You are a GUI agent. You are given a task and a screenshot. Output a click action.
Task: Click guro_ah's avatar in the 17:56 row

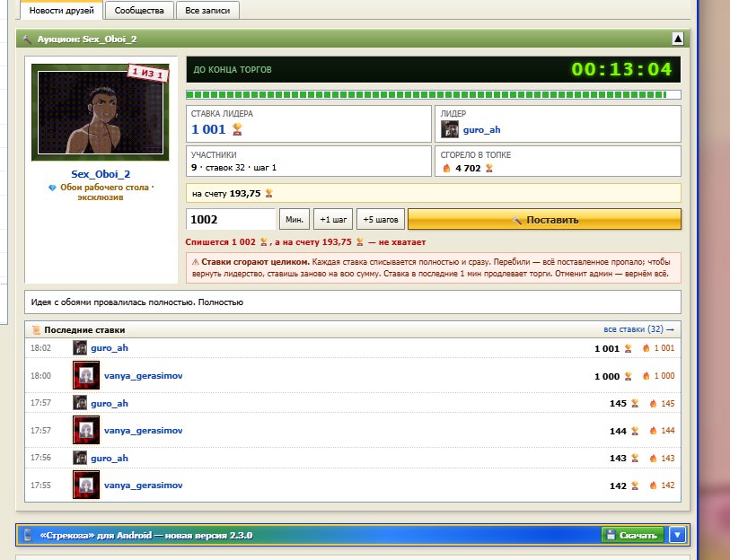click(x=80, y=458)
